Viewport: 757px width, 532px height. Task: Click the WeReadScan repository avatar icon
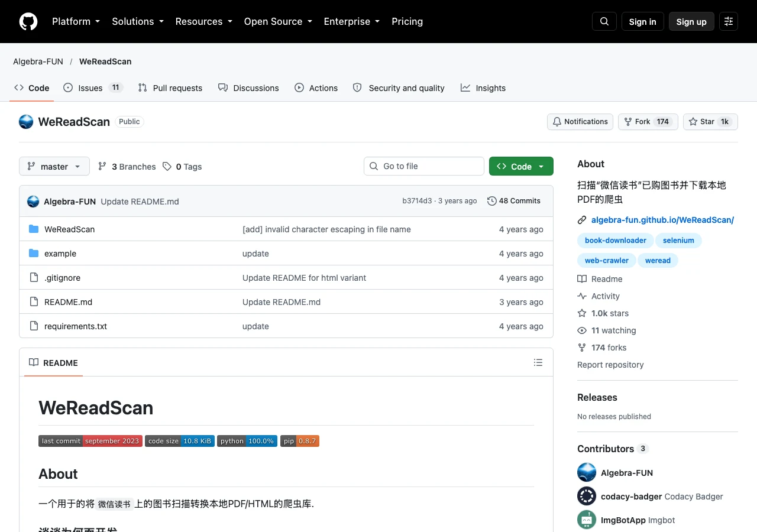coord(26,122)
